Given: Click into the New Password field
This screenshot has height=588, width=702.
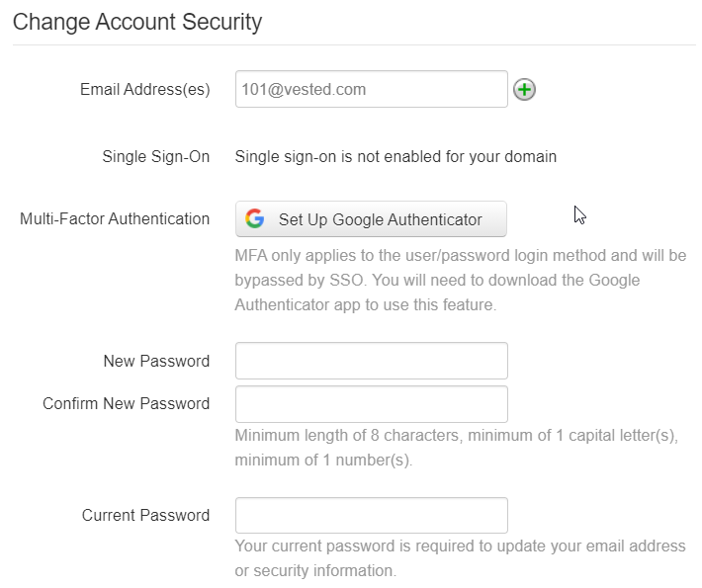Looking at the screenshot, I should click(x=371, y=361).
